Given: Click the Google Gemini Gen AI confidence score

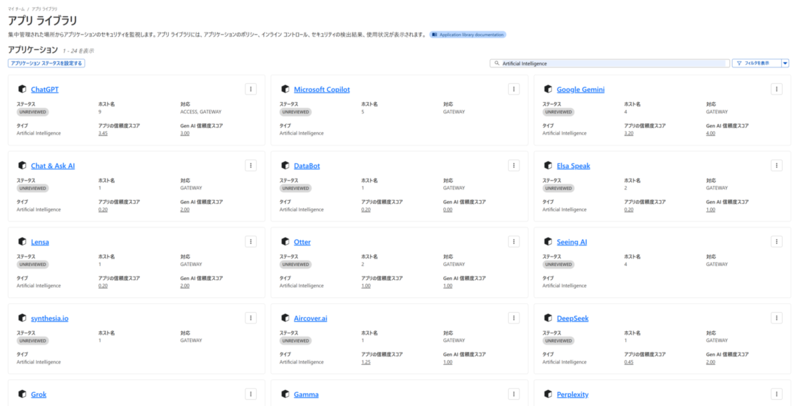Looking at the screenshot, I should pyautogui.click(x=711, y=133).
